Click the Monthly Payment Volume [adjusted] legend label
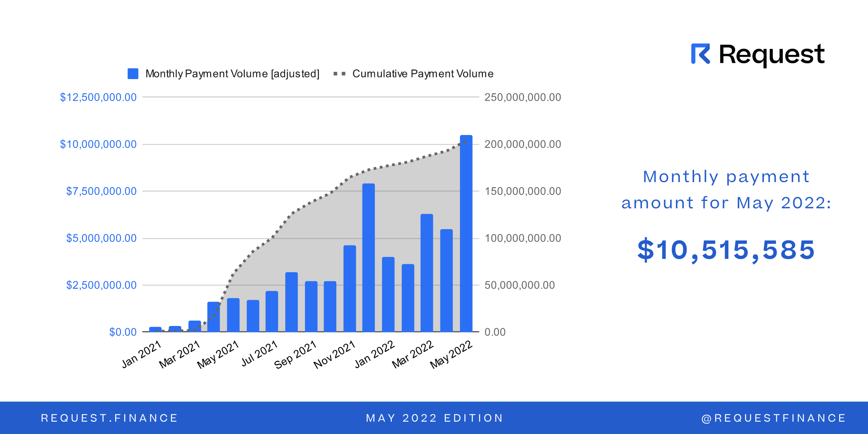 pyautogui.click(x=232, y=74)
